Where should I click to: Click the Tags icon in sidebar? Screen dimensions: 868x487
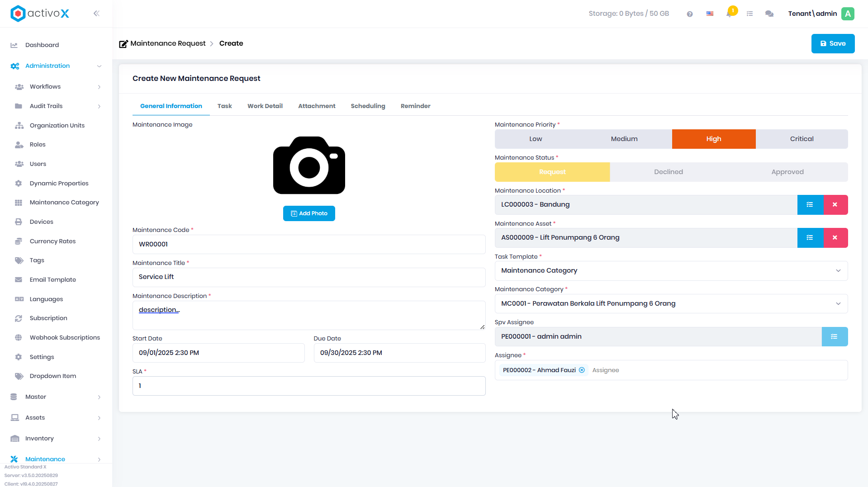tap(19, 260)
